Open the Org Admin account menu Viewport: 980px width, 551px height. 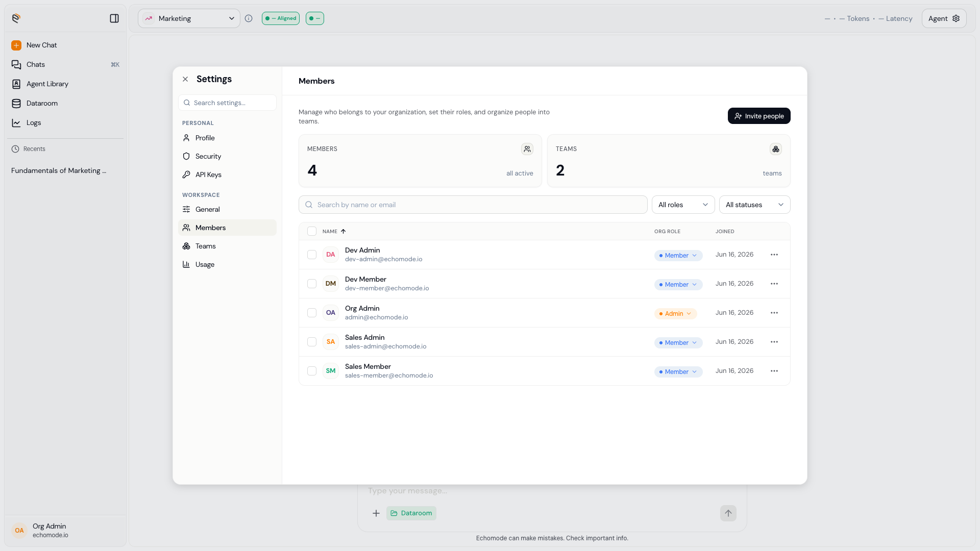point(65,531)
